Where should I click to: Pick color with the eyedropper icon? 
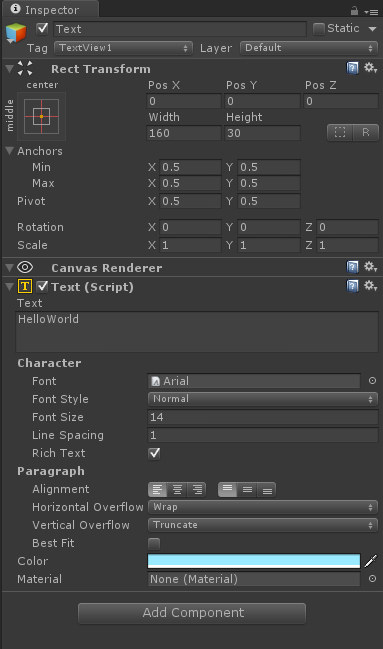pyautogui.click(x=371, y=561)
